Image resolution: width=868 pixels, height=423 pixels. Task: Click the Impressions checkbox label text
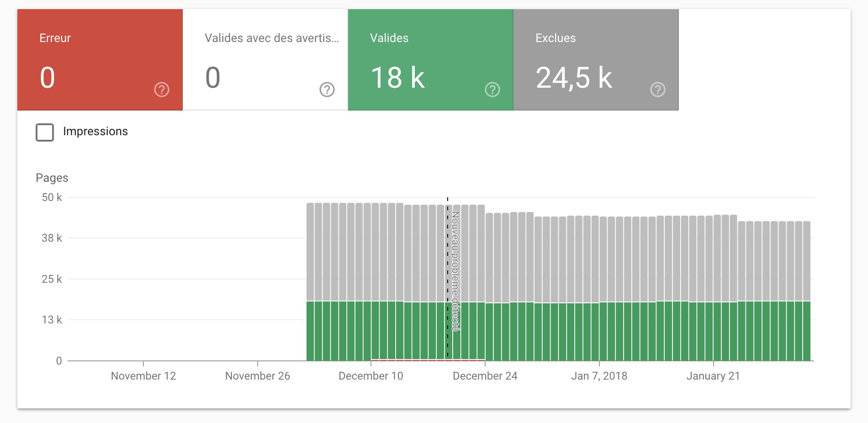[95, 132]
